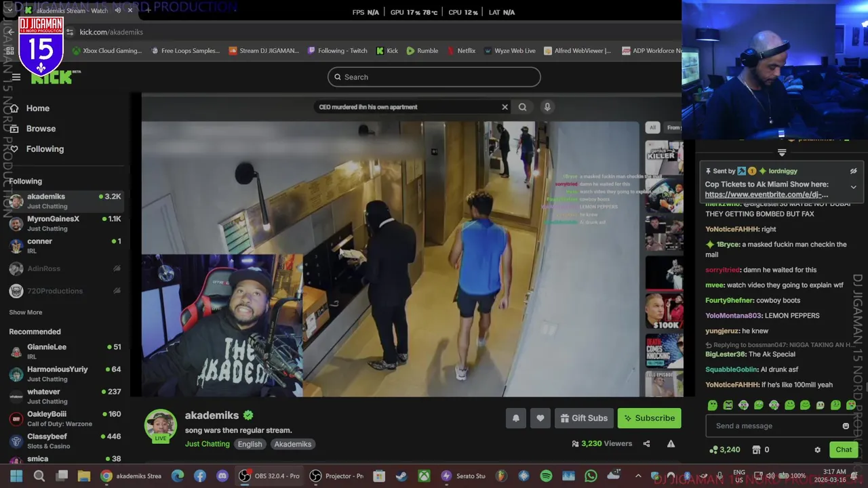
Task: Open the Rumble bookmark
Action: pyautogui.click(x=422, y=51)
